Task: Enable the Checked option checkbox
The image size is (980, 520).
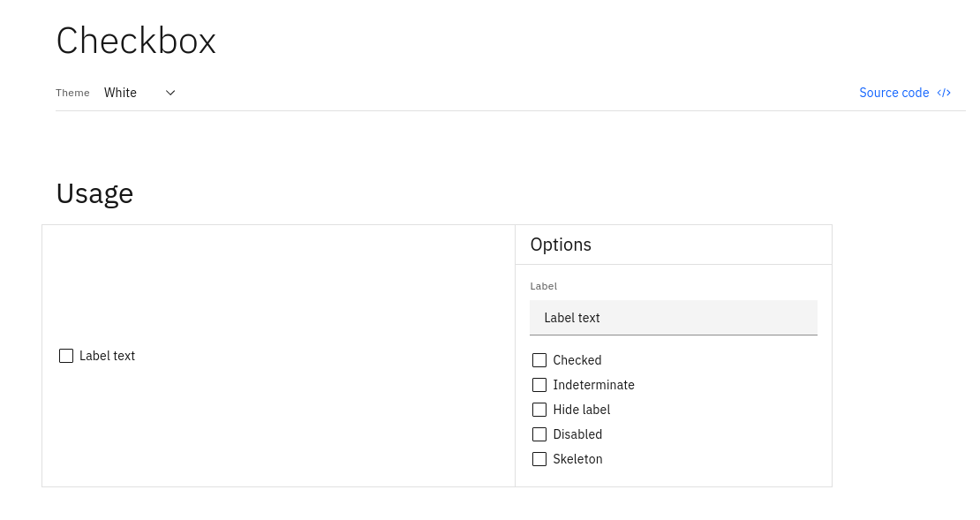Action: 539,360
